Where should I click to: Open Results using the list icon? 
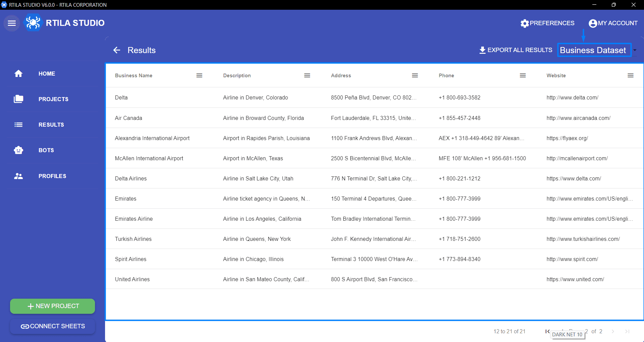tap(18, 125)
